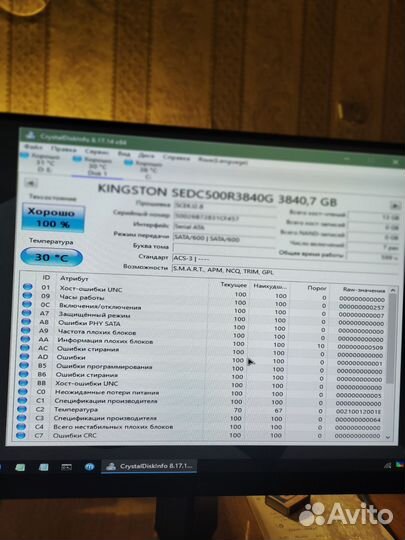Screen dimensions: 405x540
Task: Select the Неожиданные потери питания attribute name
Action: click(x=107, y=393)
